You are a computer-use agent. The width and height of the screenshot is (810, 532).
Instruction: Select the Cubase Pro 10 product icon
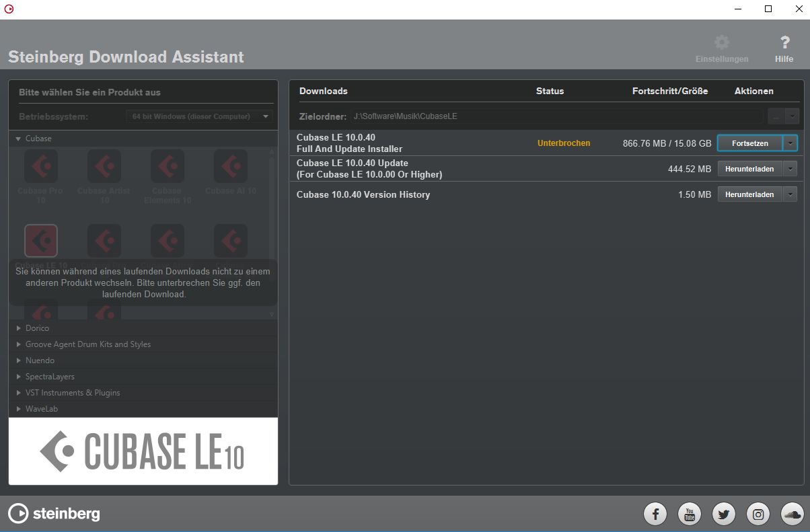click(x=41, y=166)
